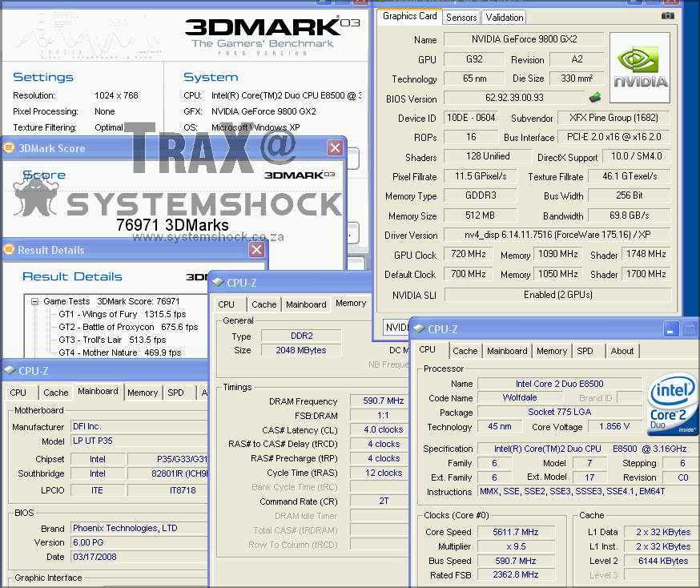
Task: Click the Driver Version field in GPU-Z
Action: [557, 235]
